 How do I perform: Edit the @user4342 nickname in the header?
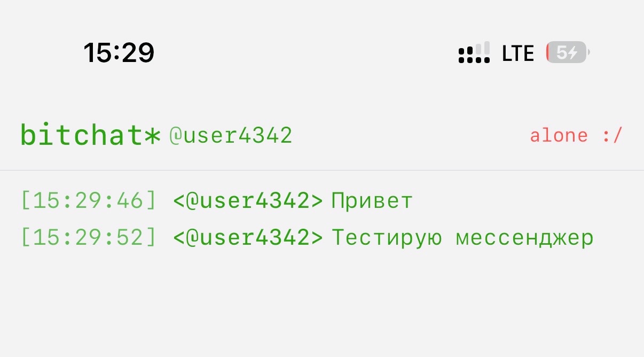tap(231, 136)
